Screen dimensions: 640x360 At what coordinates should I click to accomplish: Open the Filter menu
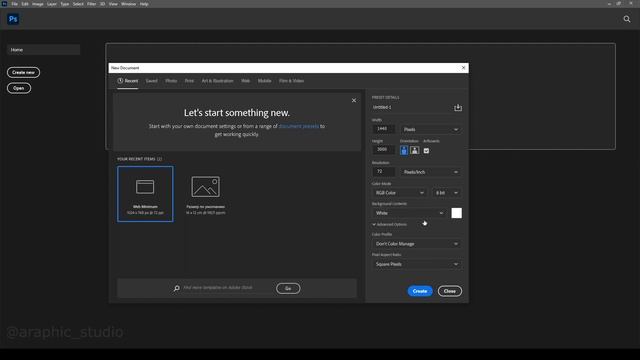pyautogui.click(x=91, y=4)
